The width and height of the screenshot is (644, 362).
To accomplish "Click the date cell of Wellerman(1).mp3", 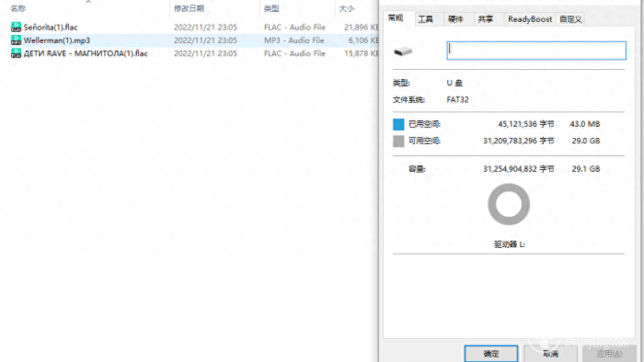I will pos(205,40).
